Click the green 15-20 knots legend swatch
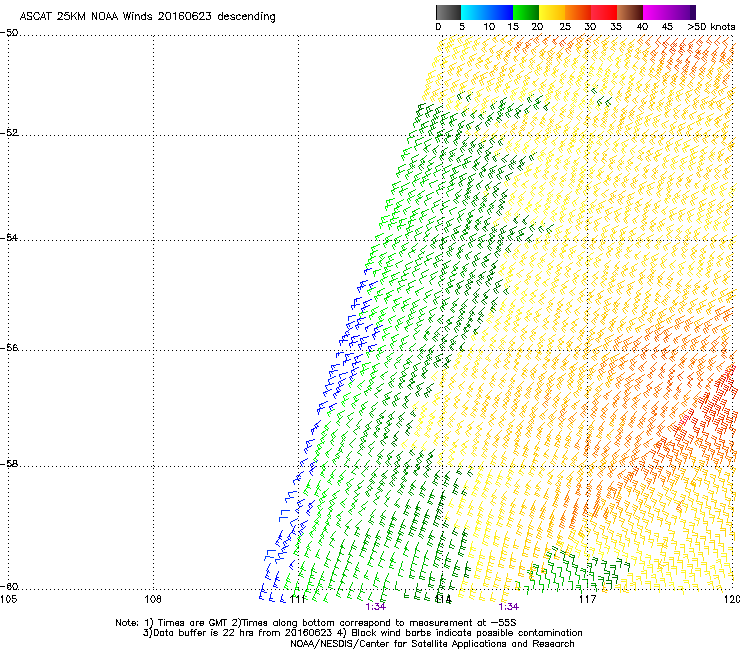 coord(526,12)
